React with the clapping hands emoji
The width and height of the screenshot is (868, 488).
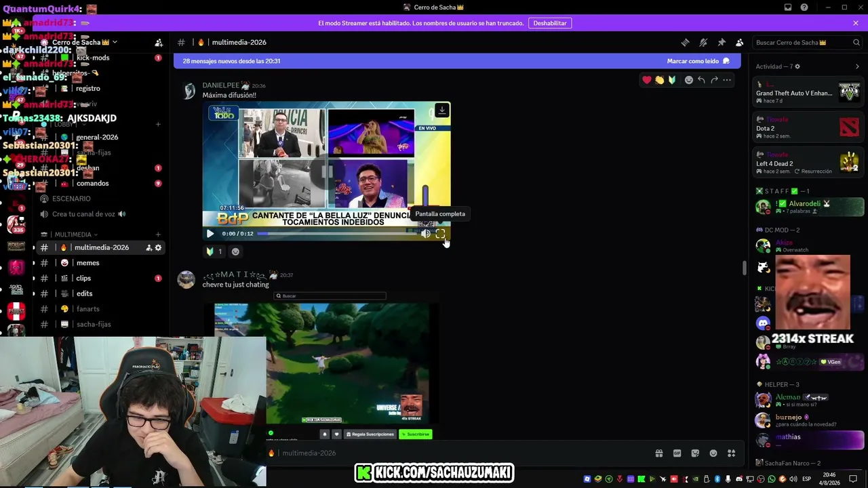pyautogui.click(x=659, y=80)
